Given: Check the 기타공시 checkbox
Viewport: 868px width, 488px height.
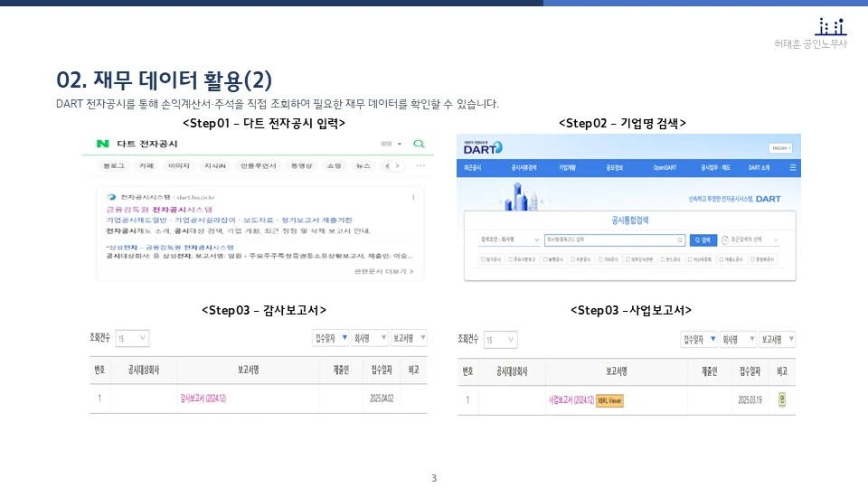Looking at the screenshot, I should click(600, 259).
